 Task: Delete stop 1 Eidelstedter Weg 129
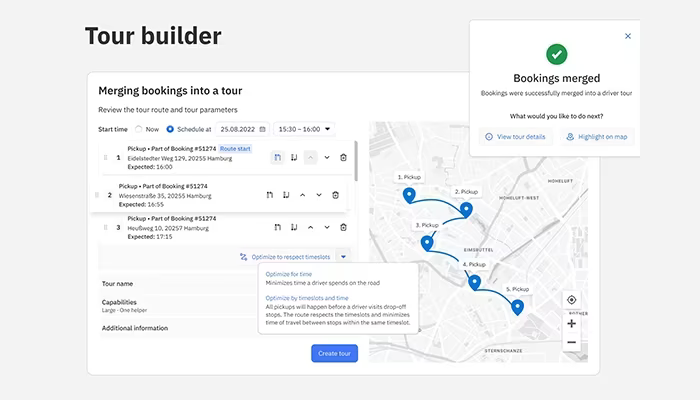343,157
